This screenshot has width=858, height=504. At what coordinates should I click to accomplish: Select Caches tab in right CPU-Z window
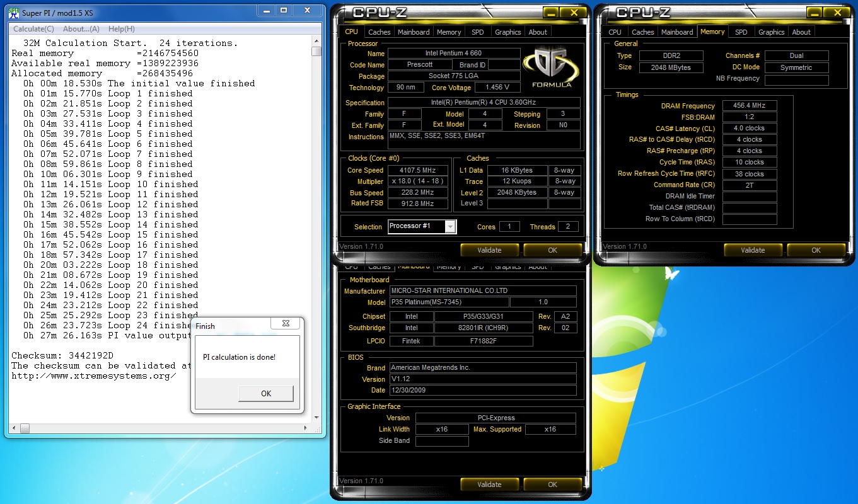(643, 32)
